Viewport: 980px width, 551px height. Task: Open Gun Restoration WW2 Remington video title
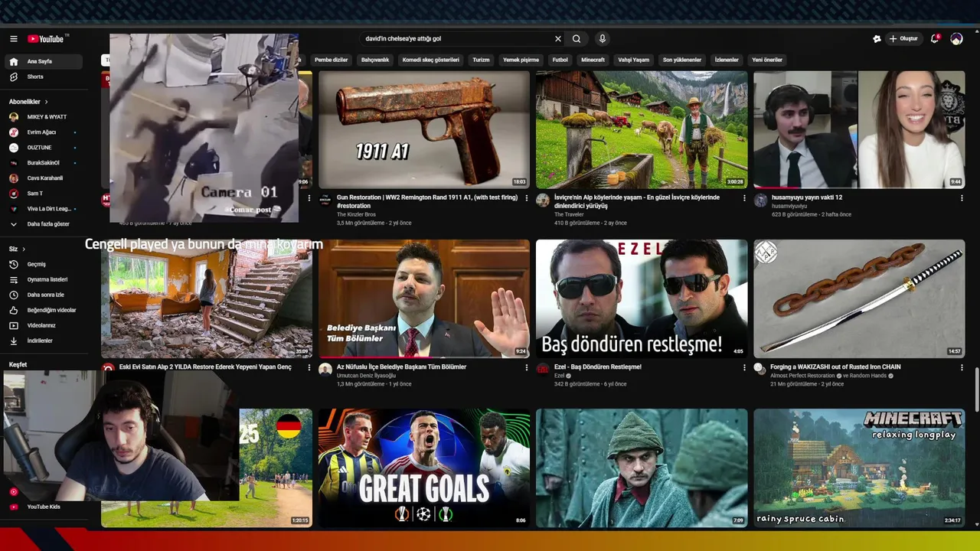tap(426, 201)
